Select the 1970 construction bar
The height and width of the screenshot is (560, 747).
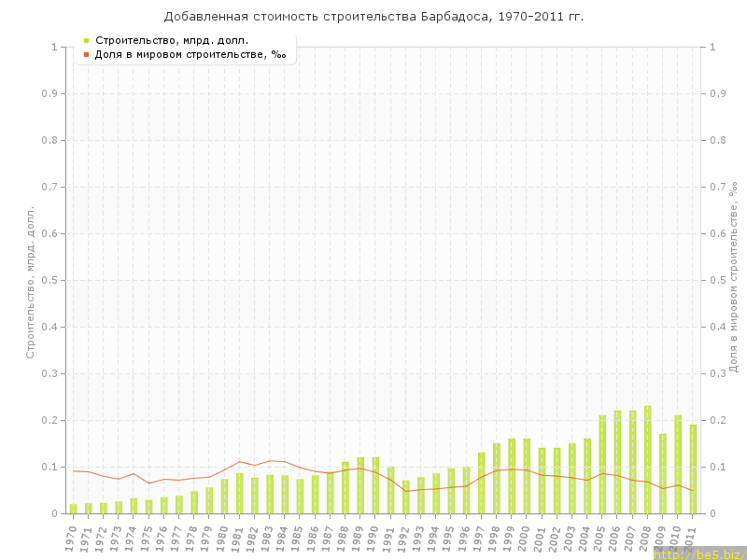tap(74, 509)
